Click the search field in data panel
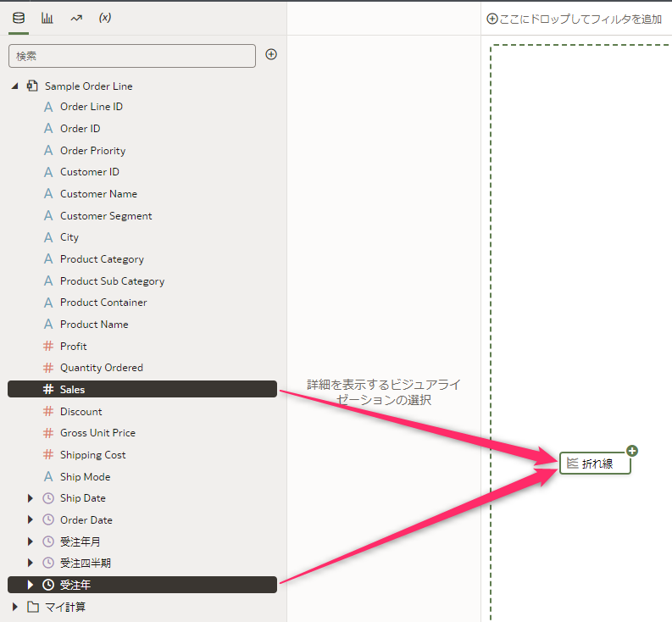Viewport: 672px width, 622px height. click(x=132, y=56)
